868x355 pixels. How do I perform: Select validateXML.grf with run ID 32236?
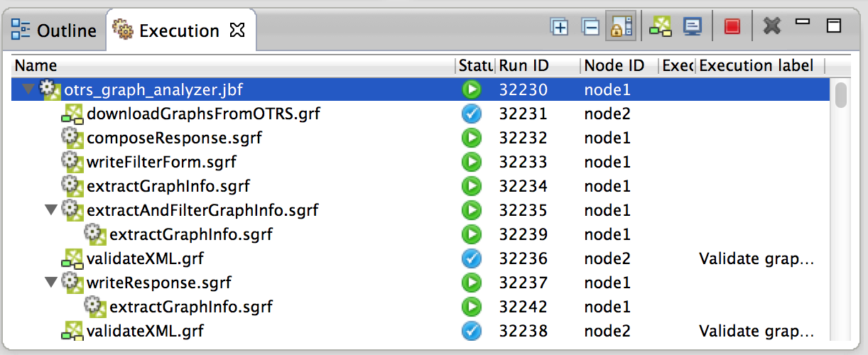tap(145, 259)
